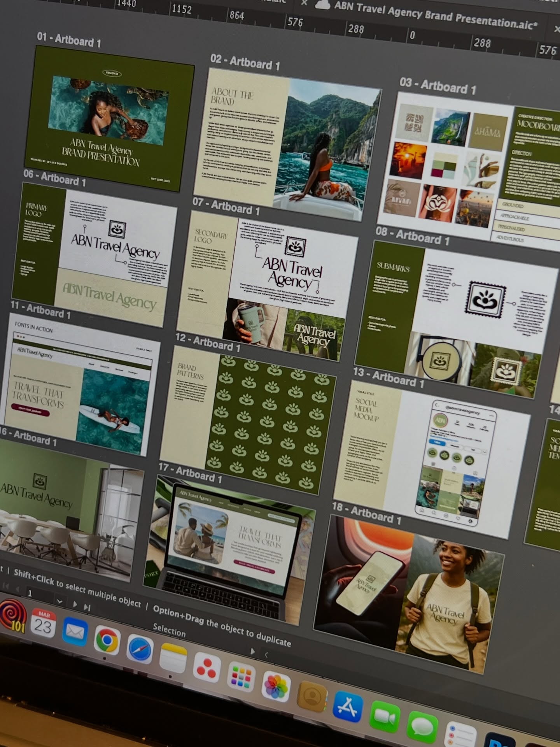Click the Next artboard arrow in status bar
The image size is (560, 747).
tap(75, 604)
